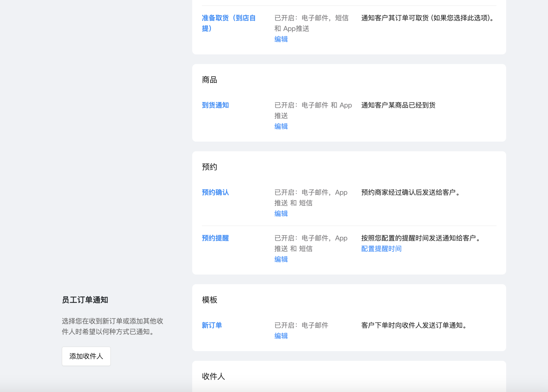Click text 按照您配置的提醒时间发送通知给客户。

(x=422, y=238)
